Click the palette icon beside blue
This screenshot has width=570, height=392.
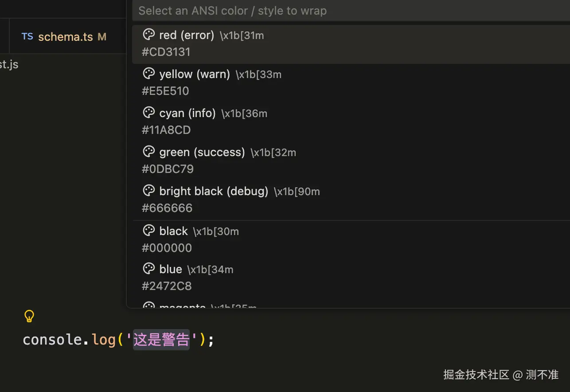click(149, 269)
